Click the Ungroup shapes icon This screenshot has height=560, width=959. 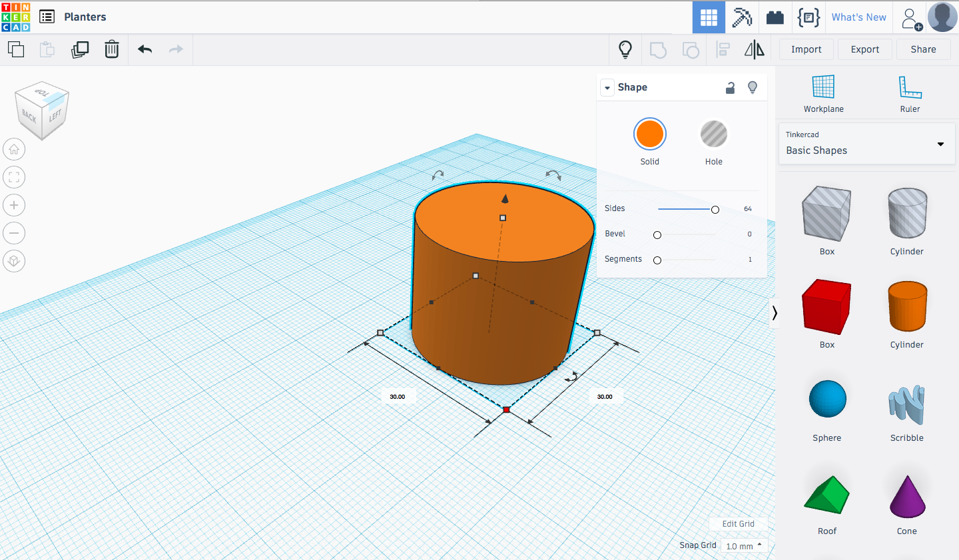click(691, 50)
